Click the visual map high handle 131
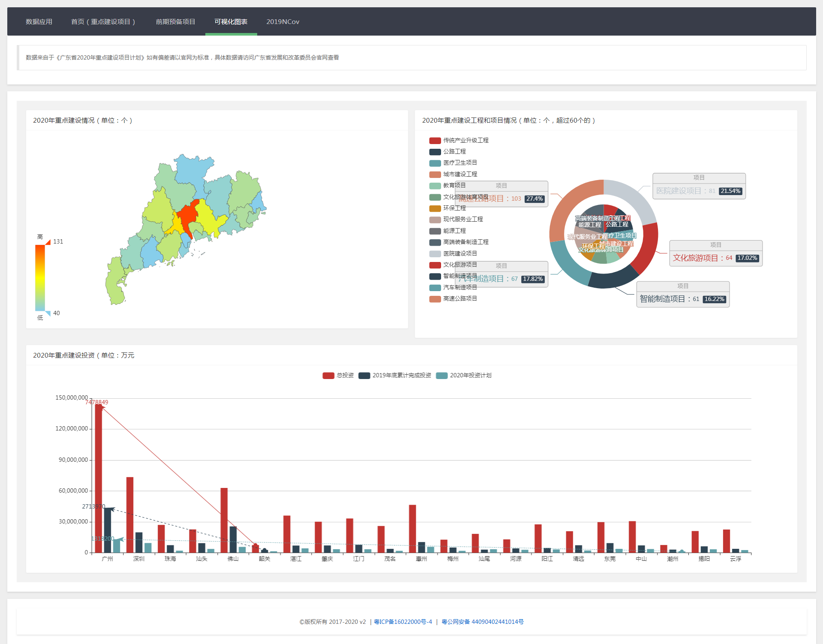823x644 pixels. [x=48, y=242]
